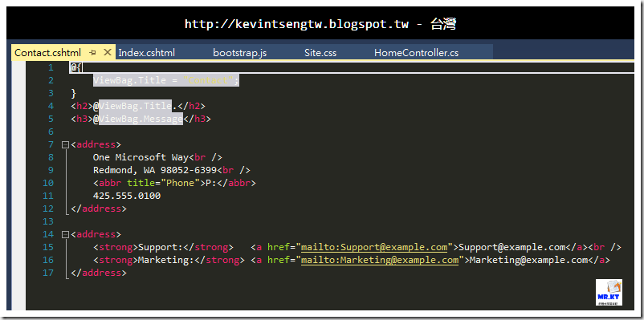Image resolution: width=644 pixels, height=320 pixels.
Task: Click the "Phone" title attribute value
Action: point(181,183)
